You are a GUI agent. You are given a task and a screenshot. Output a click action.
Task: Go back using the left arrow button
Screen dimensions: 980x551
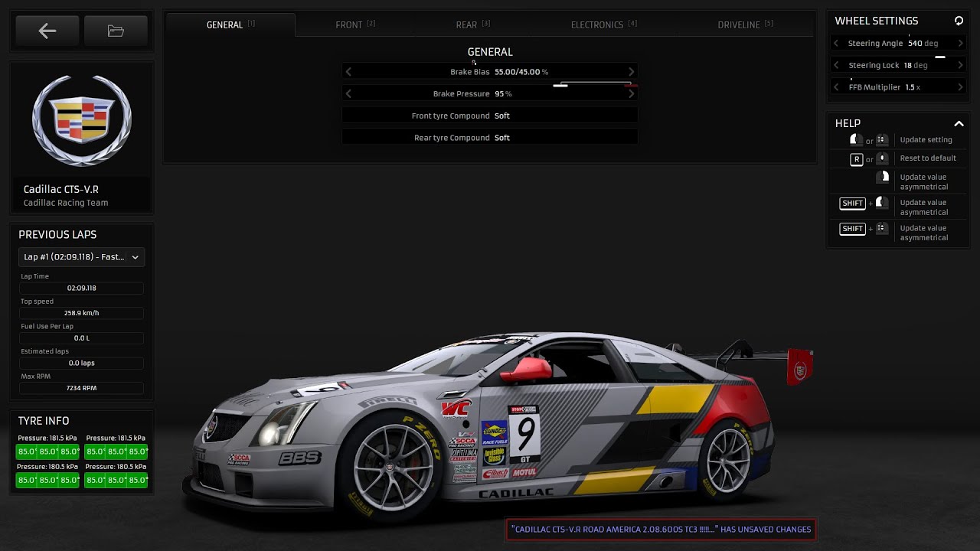pos(47,31)
